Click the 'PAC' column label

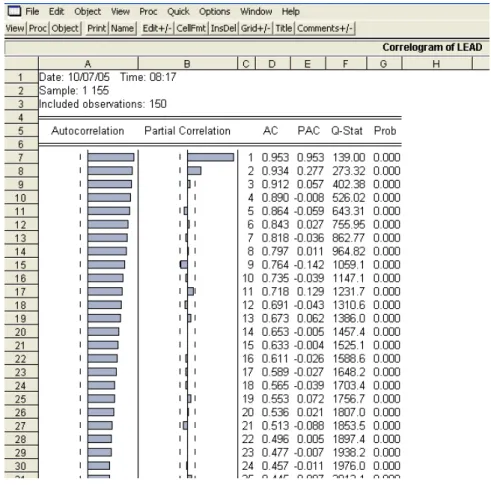(x=308, y=131)
